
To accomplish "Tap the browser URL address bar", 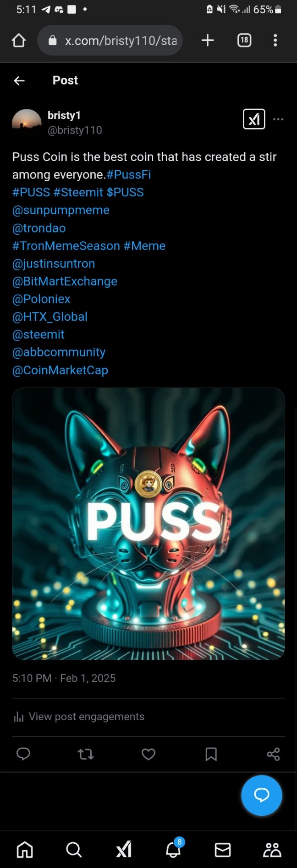I will pos(110,40).
